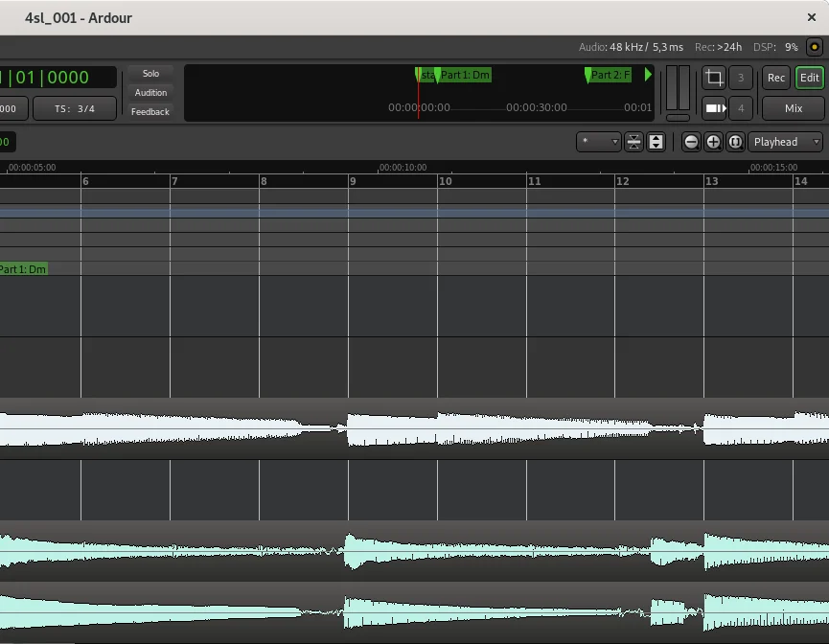The height and width of the screenshot is (644, 829).
Task: Click the zoom in magnifier icon
Action: pos(713,142)
